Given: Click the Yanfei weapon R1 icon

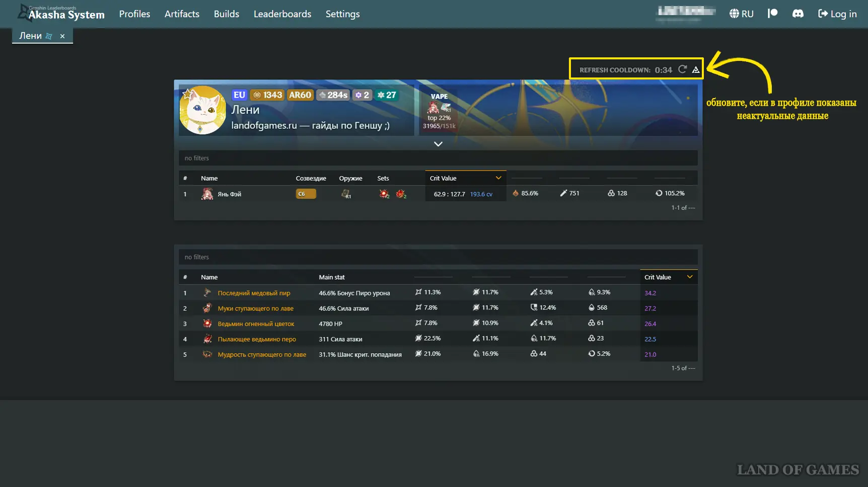Looking at the screenshot, I should point(346,194).
